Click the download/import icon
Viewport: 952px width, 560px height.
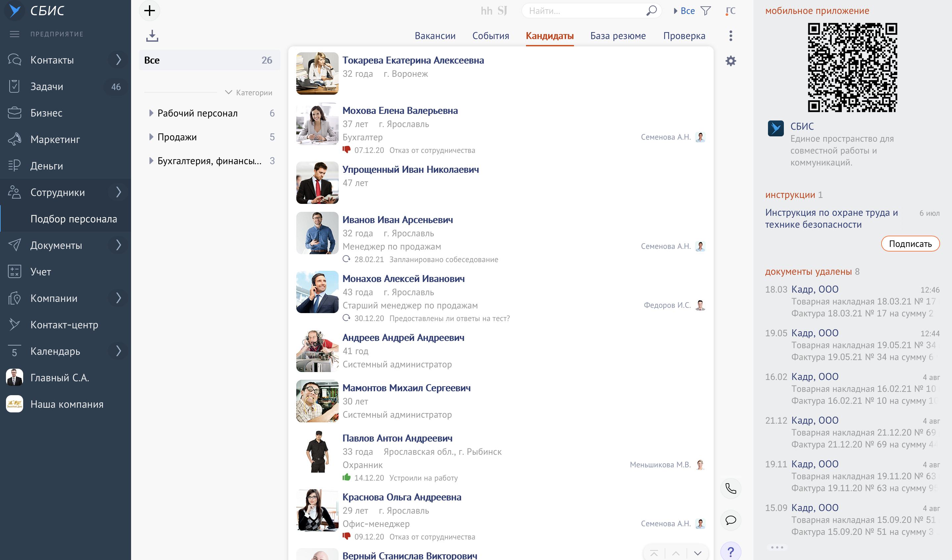[152, 36]
